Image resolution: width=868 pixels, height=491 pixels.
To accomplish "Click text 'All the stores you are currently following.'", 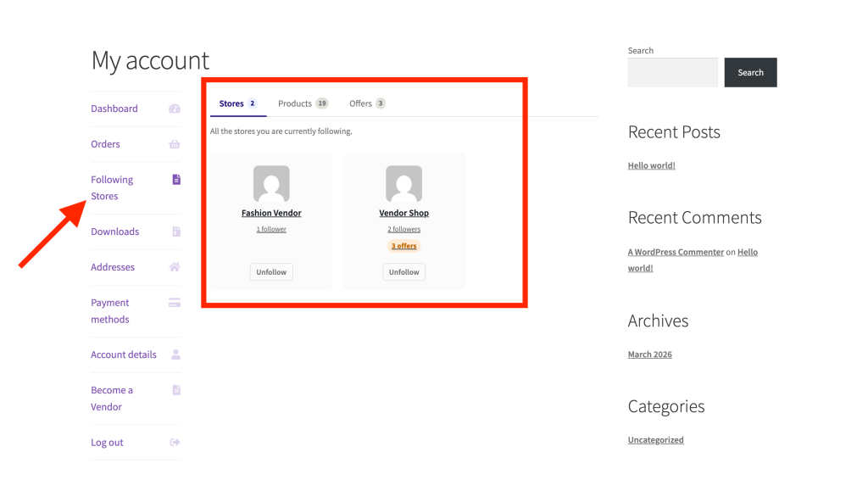I will tap(281, 131).
